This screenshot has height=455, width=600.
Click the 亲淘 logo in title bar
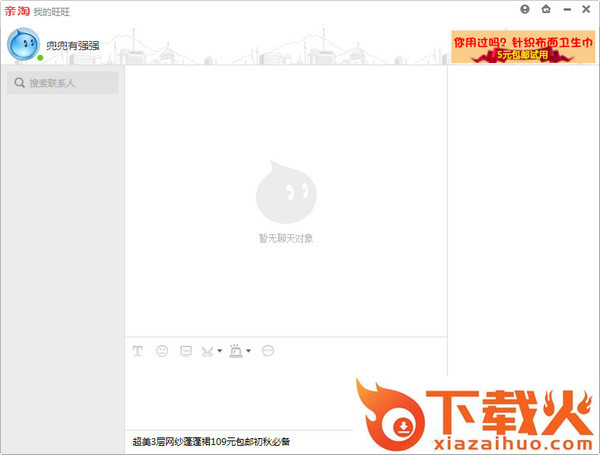click(16, 10)
